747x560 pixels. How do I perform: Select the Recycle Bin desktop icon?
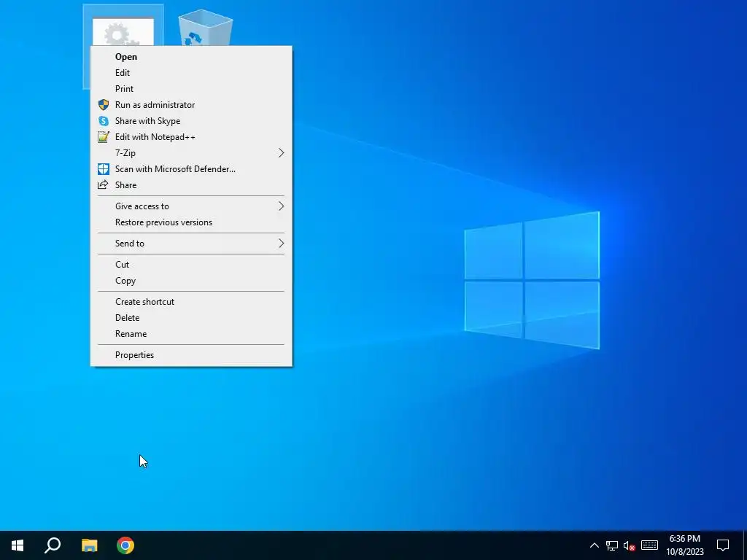pos(205,28)
